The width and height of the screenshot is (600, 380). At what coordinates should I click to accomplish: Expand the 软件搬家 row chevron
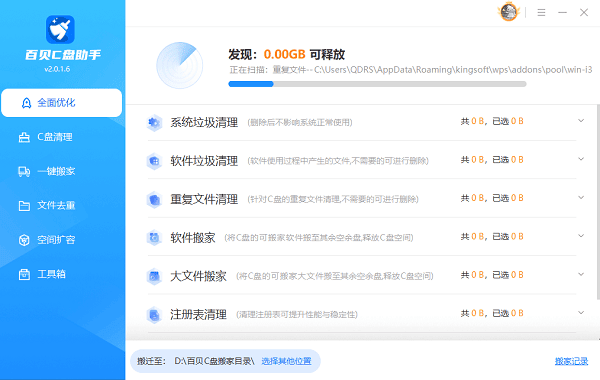point(581,236)
